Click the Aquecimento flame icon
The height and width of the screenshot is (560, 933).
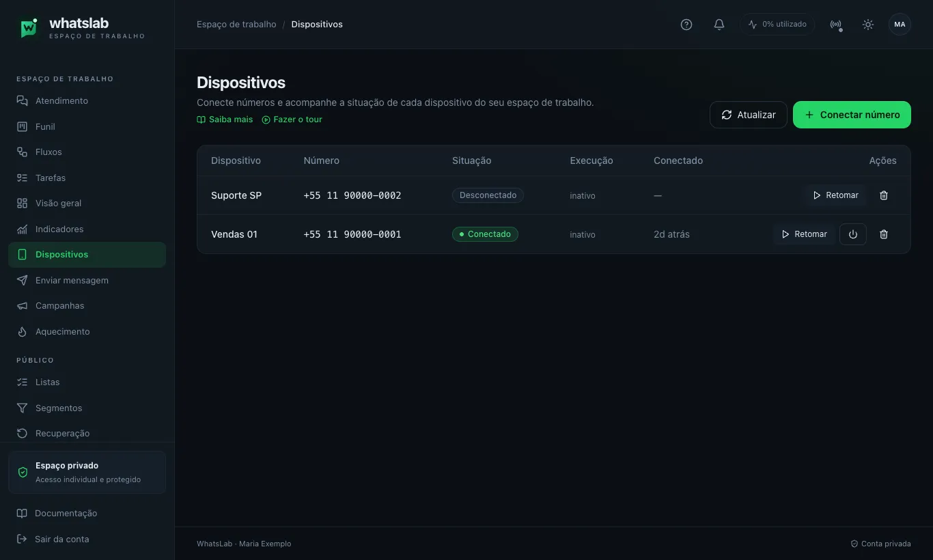(x=22, y=331)
